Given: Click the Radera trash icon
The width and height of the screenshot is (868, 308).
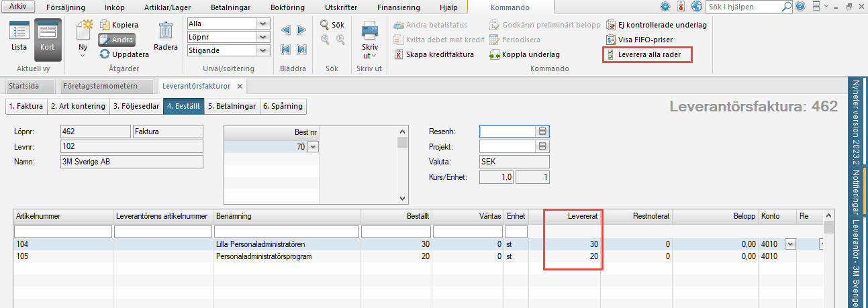Looking at the screenshot, I should pos(165,38).
